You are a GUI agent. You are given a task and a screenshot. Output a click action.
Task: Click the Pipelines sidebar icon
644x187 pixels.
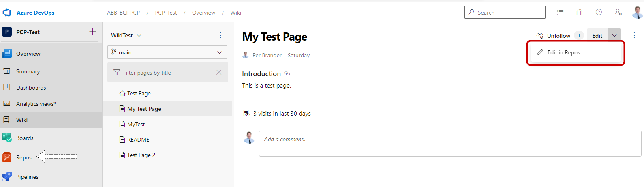tap(7, 177)
